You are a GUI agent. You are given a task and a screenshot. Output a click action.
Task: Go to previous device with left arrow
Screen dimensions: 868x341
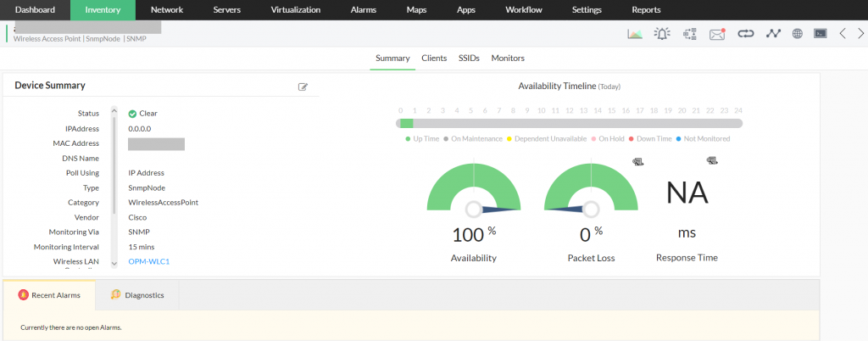tap(843, 34)
